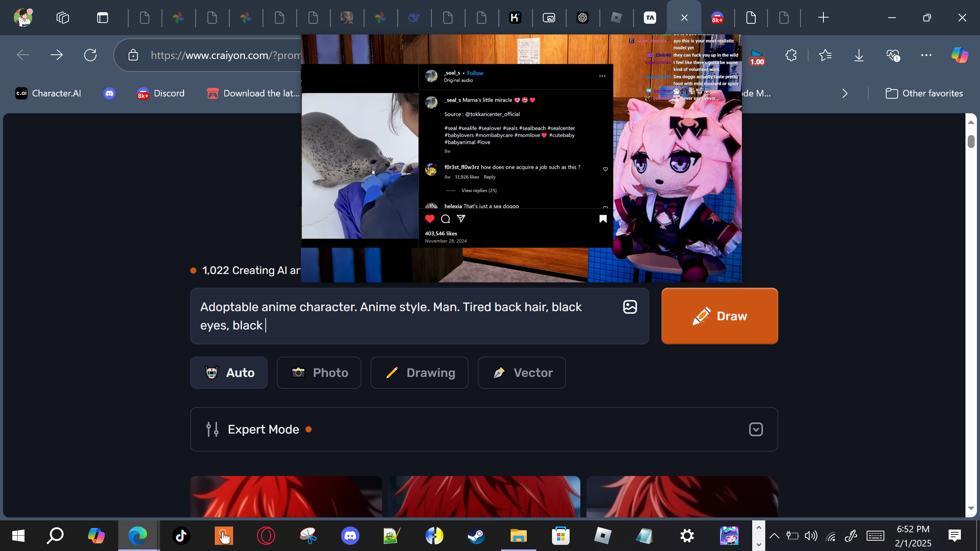Screen dimensions: 980x551
Task: Refresh the page with the reload icon
Action: 90,55
